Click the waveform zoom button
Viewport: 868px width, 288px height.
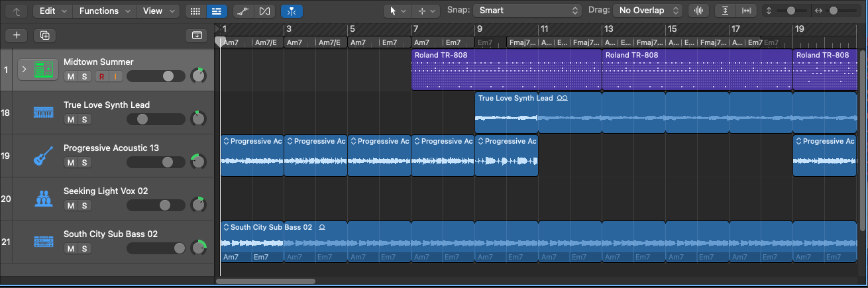(x=698, y=11)
